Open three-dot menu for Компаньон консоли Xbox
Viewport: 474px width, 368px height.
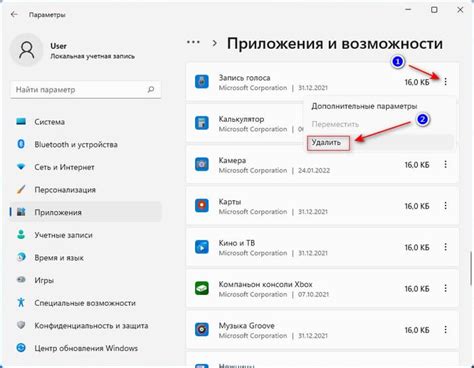[x=445, y=288]
